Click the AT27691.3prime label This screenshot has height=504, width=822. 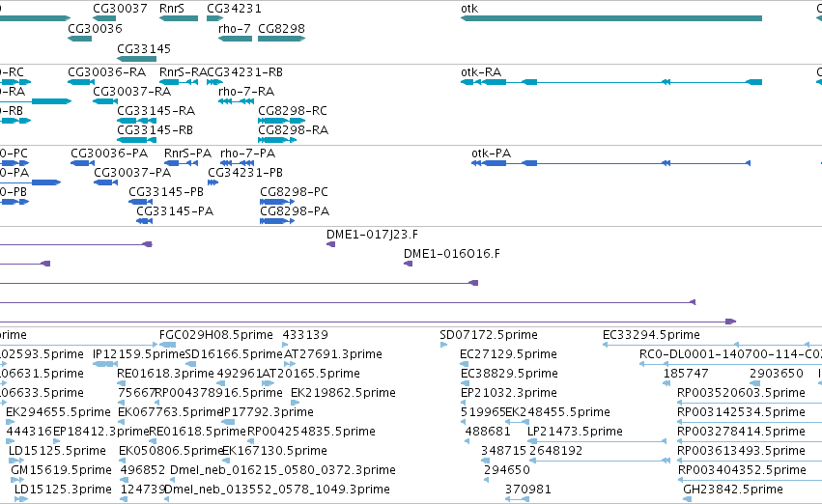click(333, 354)
